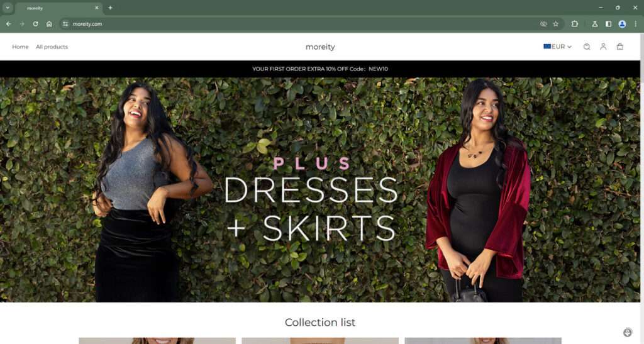Reload the page using refresh icon

pos(35,24)
